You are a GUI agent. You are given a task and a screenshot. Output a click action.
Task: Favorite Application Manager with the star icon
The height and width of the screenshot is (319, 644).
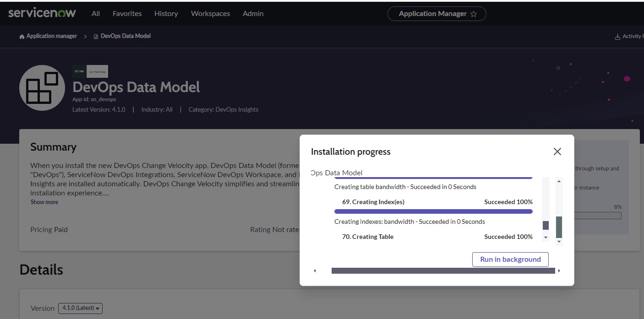[474, 14]
